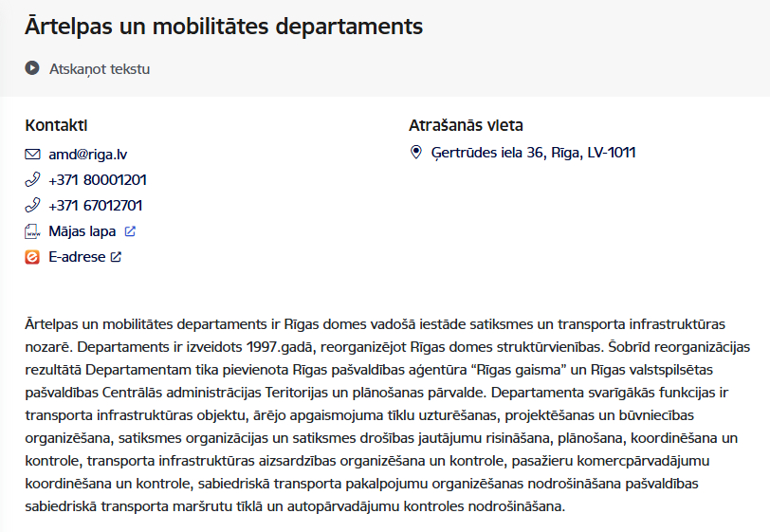770x532 pixels.
Task: Click the location pin icon
Action: pyautogui.click(x=415, y=152)
